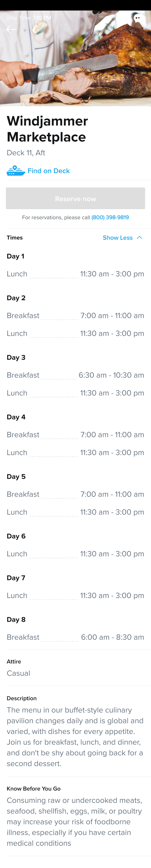Call the (800) 398-9819 phone link
This screenshot has width=151, height=868.
110,217
